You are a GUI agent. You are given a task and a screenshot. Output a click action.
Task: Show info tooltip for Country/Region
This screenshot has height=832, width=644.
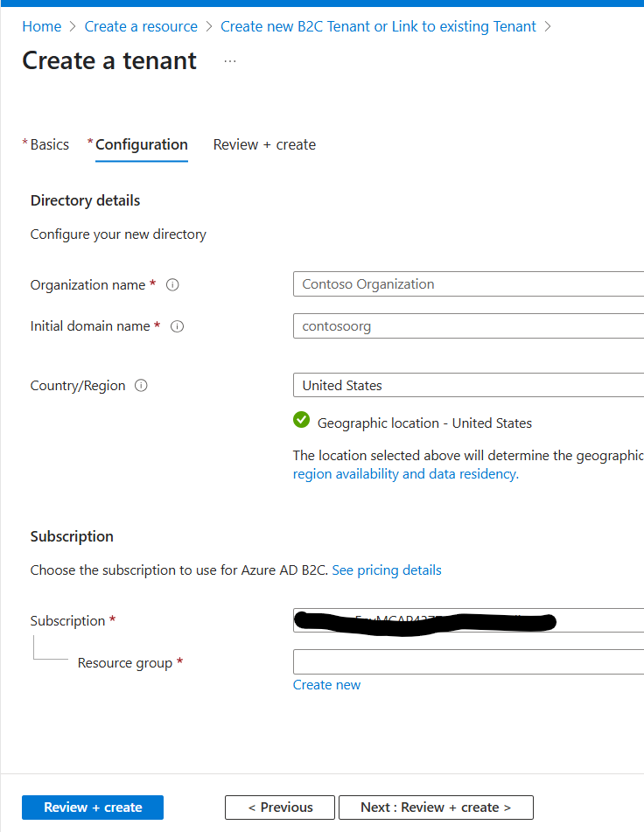click(141, 385)
